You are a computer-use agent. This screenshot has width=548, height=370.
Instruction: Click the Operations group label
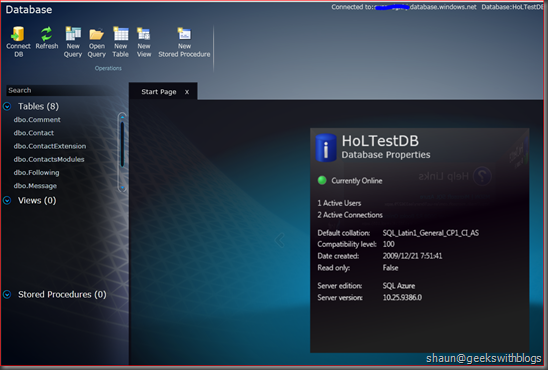(x=108, y=68)
